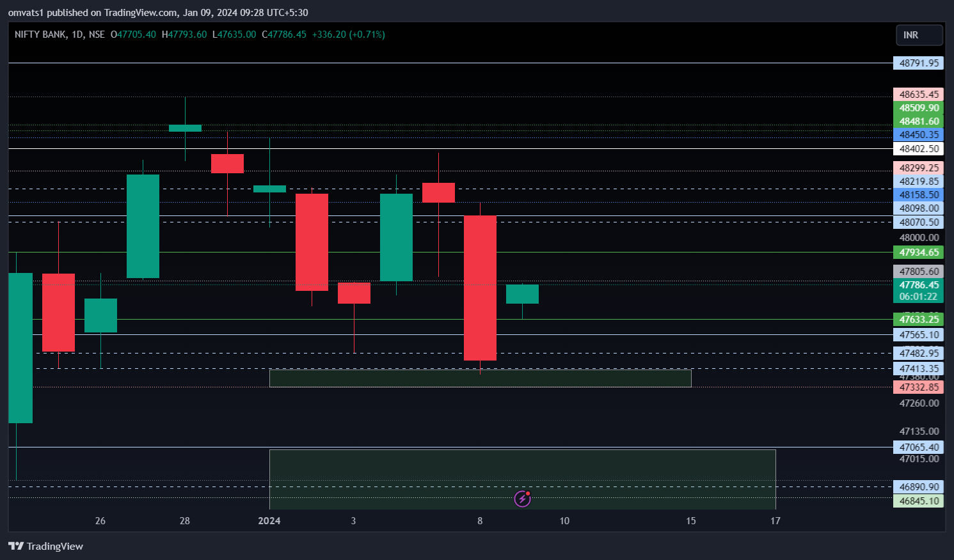
Task: Select the gray 47805.60 price label
Action: tap(919, 272)
